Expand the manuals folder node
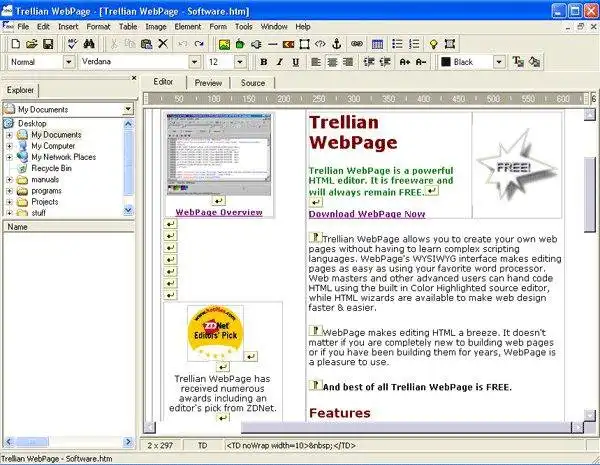The image size is (600, 465). pos(10,179)
